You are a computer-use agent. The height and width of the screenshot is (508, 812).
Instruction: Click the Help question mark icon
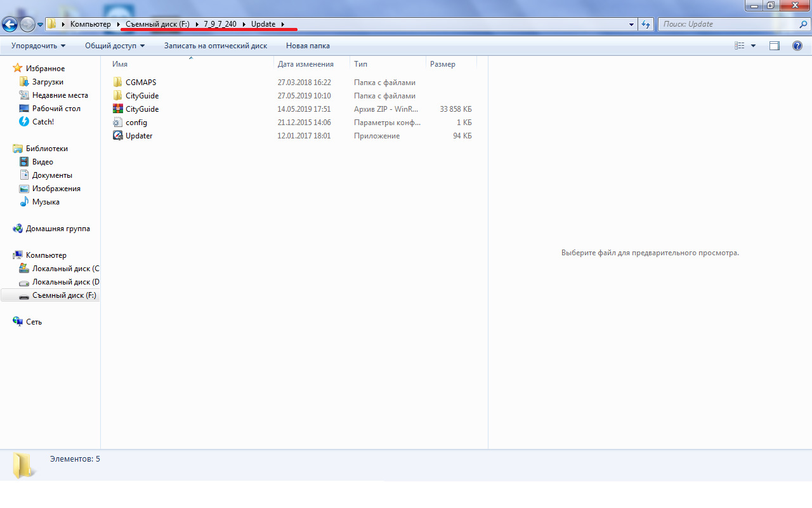pos(797,46)
